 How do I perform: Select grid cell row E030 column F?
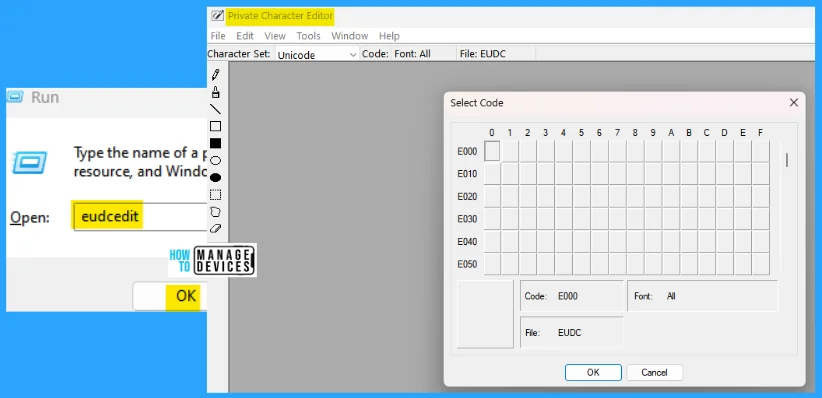pos(761,219)
